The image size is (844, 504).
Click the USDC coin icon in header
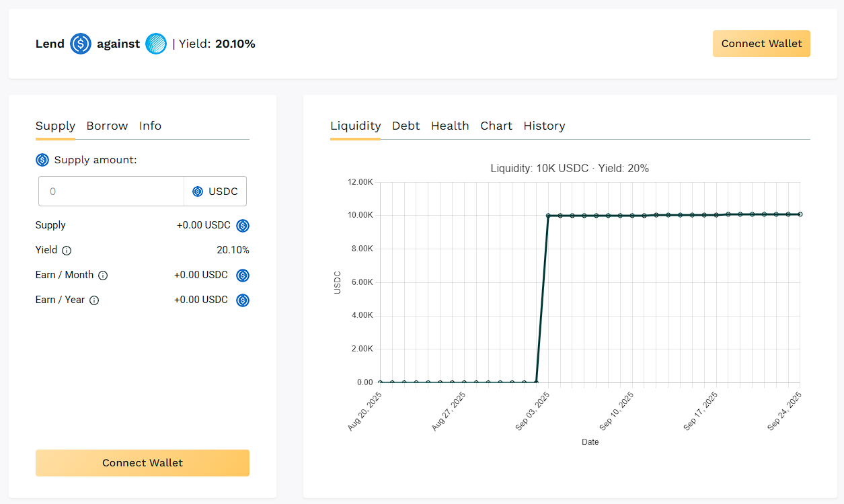81,44
